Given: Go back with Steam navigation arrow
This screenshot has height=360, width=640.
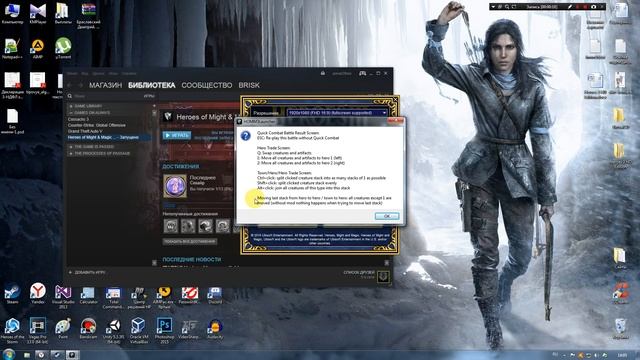Looking at the screenshot, I should pyautogui.click(x=70, y=85).
